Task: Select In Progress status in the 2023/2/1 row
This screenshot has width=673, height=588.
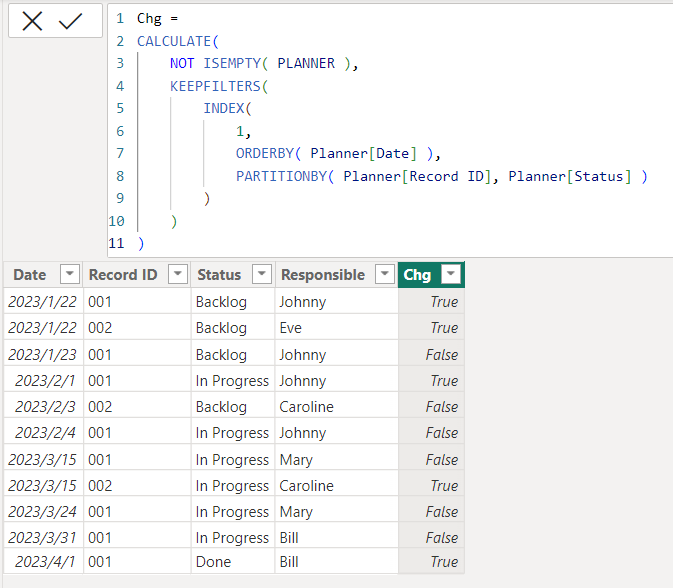Action: 232,381
